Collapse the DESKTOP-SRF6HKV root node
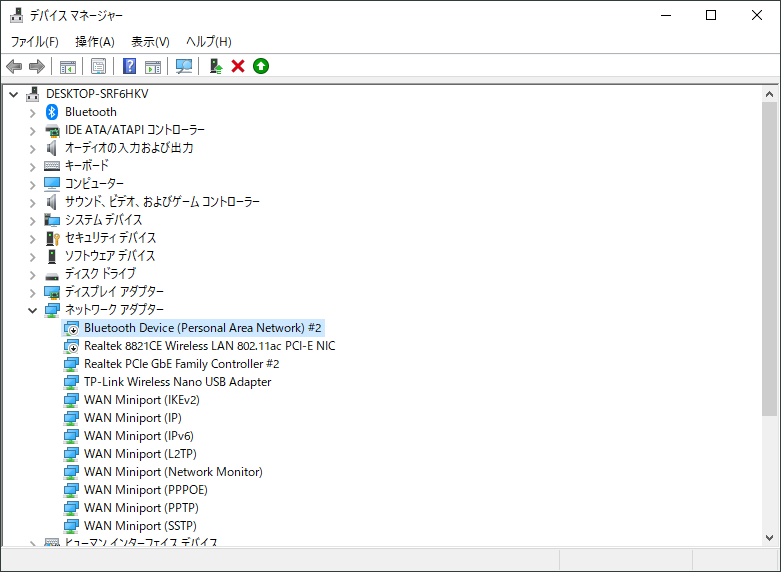781x572 pixels. pyautogui.click(x=13, y=94)
